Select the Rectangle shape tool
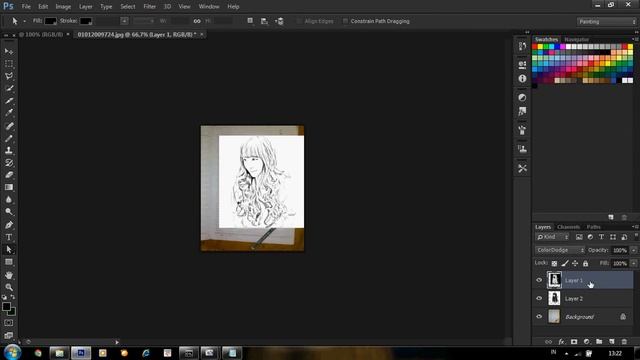Screen dimensions: 640x360 point(9,262)
